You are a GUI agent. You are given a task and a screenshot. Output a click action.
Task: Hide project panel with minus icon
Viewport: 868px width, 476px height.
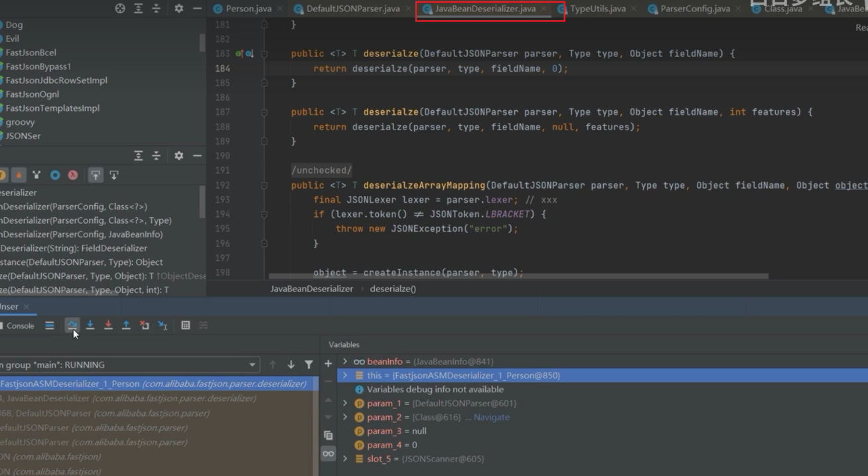[x=197, y=9]
